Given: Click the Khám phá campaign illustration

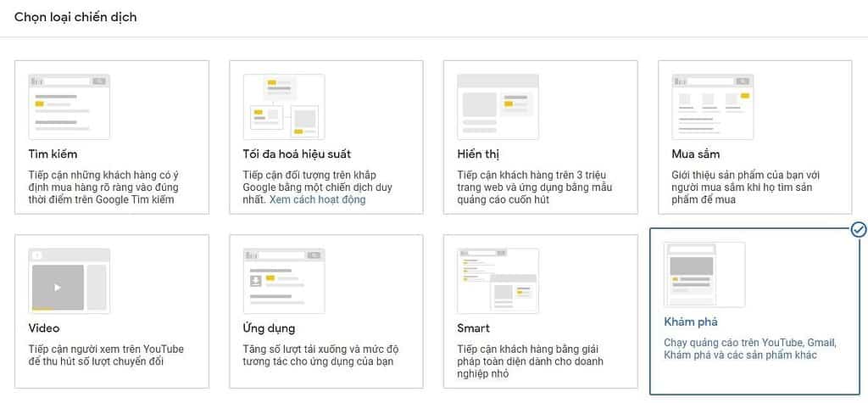Looking at the screenshot, I should pyautogui.click(x=704, y=274).
